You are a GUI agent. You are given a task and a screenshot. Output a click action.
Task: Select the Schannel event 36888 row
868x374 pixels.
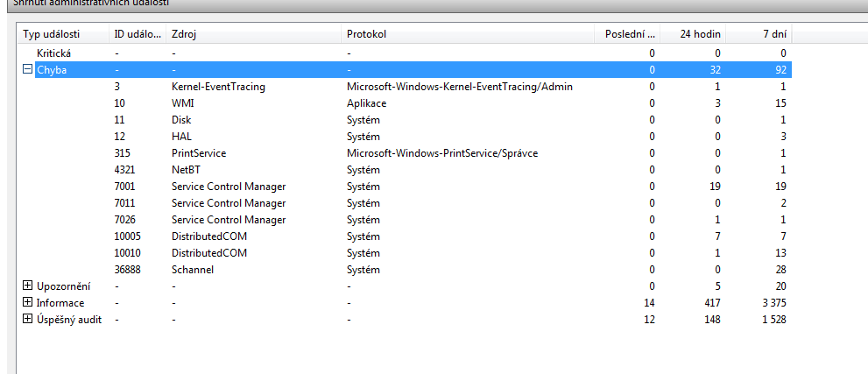click(x=193, y=270)
